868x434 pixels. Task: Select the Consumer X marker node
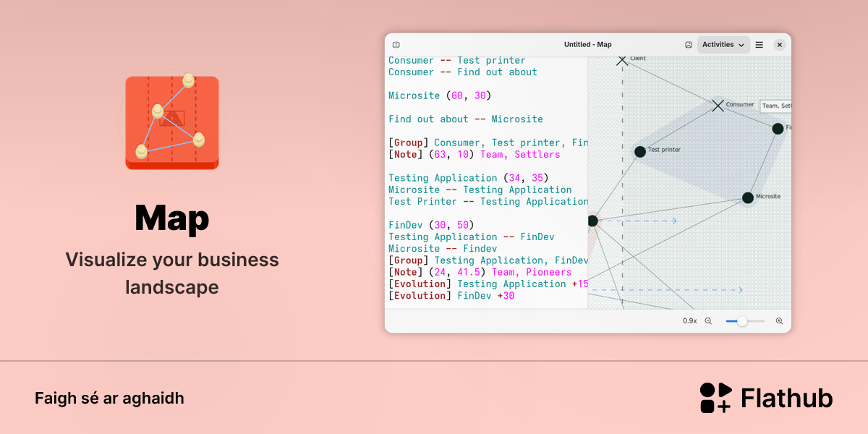pos(718,106)
